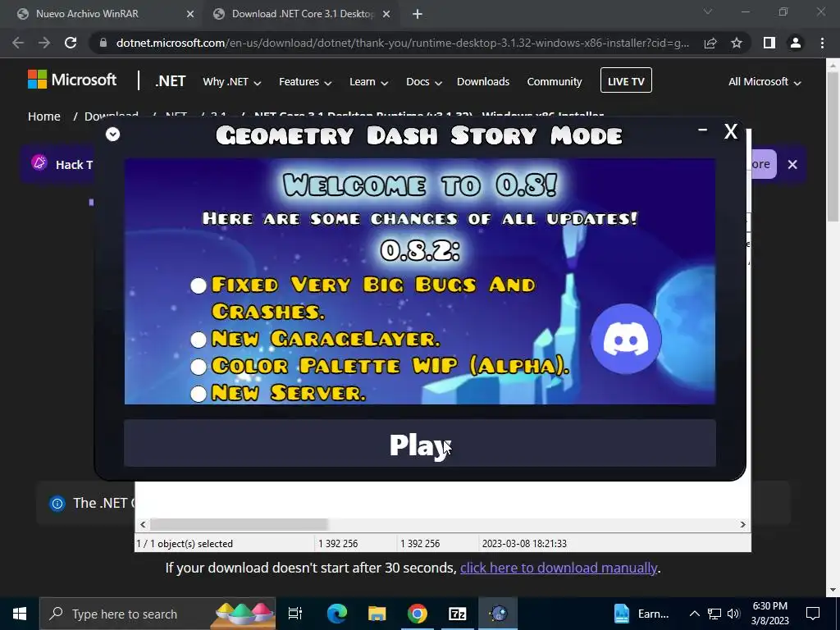Image resolution: width=840 pixels, height=630 pixels.
Task: Expand the Why .NET menu
Action: tap(231, 82)
